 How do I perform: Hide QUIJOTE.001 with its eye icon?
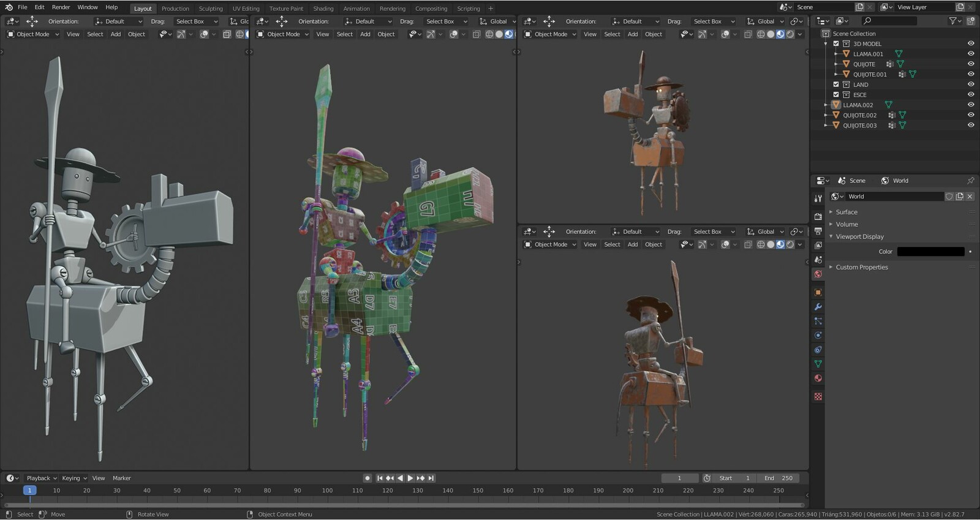971,74
